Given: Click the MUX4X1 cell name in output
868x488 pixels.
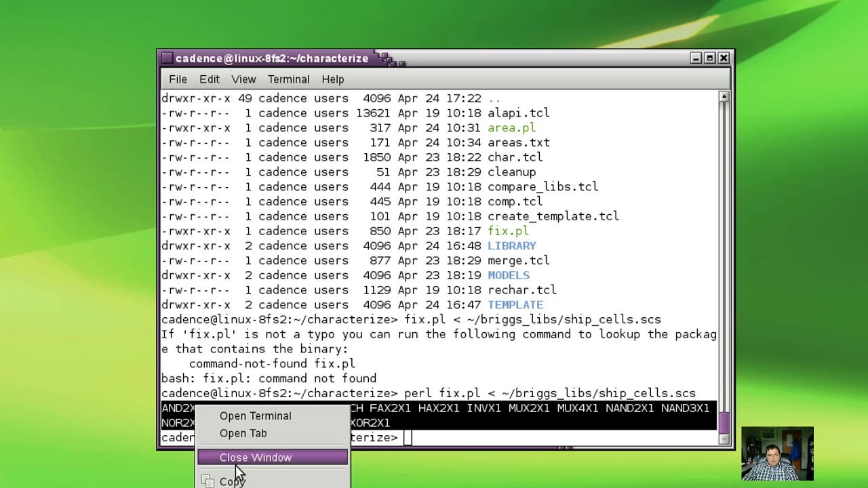Looking at the screenshot, I should point(578,409).
